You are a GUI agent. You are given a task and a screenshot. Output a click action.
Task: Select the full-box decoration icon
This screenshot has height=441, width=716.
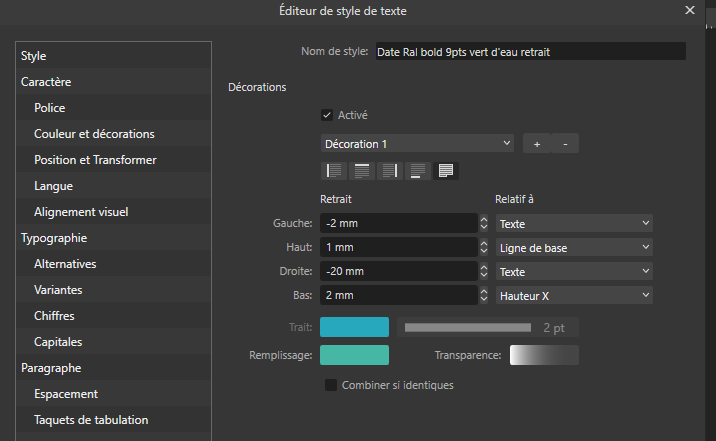click(x=446, y=171)
